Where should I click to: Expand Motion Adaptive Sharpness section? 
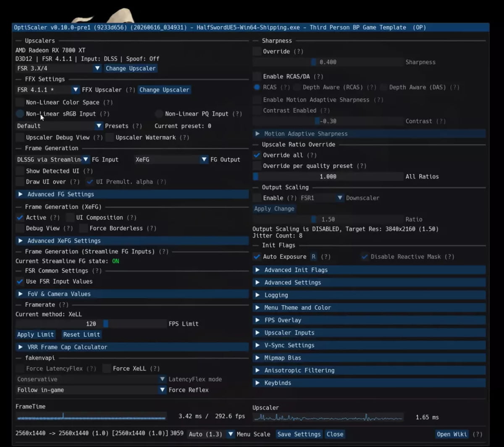[369, 134]
